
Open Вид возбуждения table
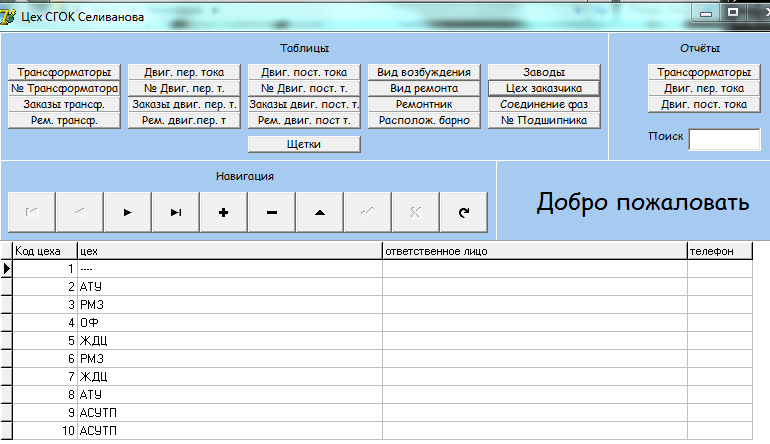point(424,72)
